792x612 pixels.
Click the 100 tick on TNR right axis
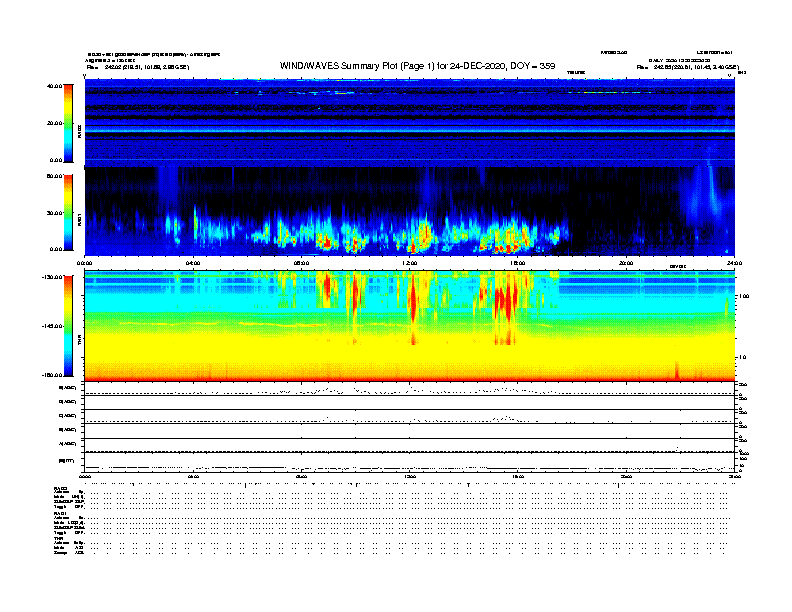pos(744,296)
